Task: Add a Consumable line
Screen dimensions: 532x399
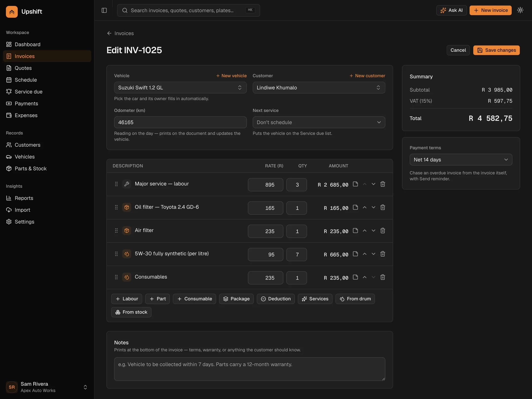Action: 195,299
